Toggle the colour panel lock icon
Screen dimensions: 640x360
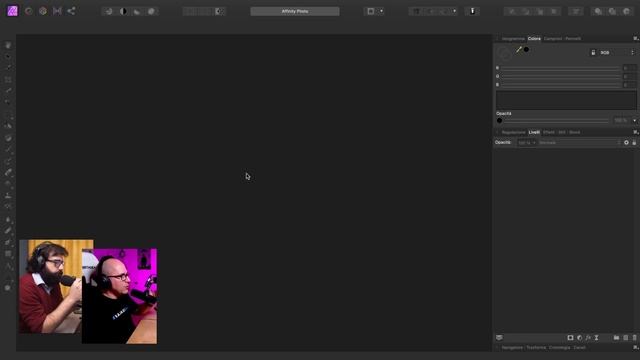pyautogui.click(x=593, y=52)
